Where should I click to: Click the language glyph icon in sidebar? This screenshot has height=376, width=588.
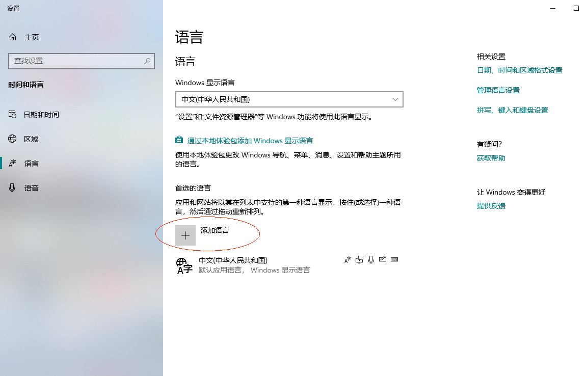click(x=12, y=163)
